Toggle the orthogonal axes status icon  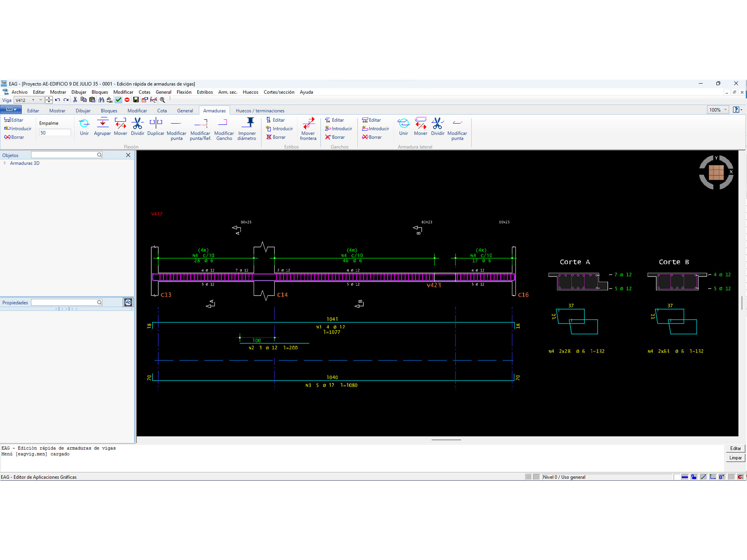(x=712, y=477)
